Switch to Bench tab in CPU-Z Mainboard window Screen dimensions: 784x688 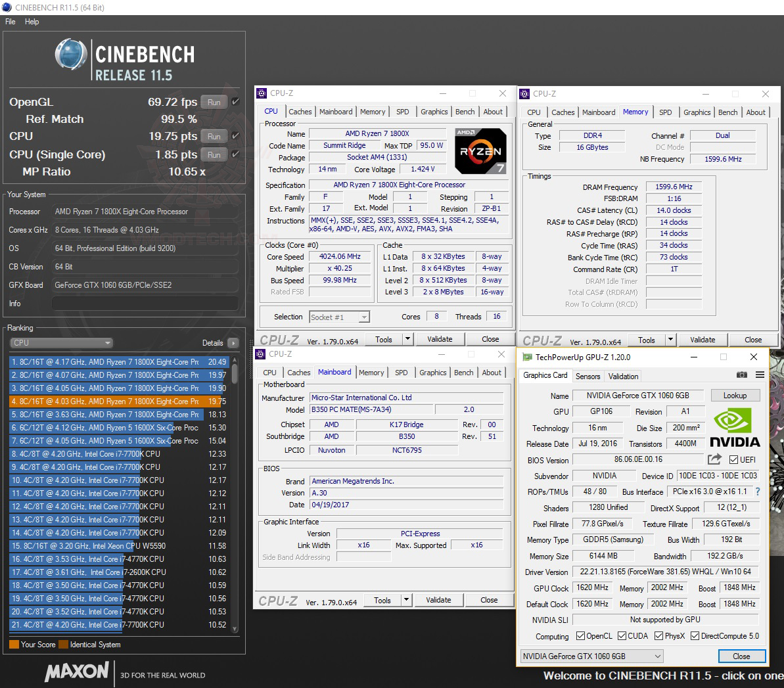pos(464,373)
